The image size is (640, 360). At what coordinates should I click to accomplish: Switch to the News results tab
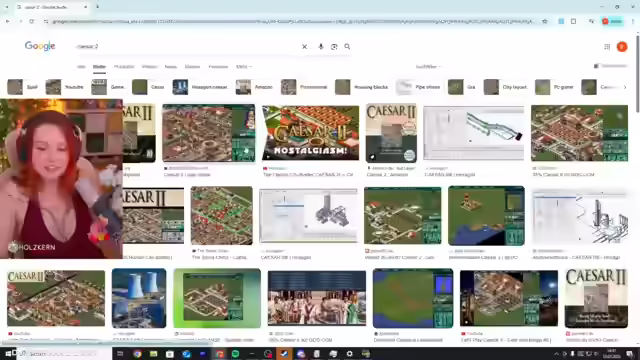point(171,67)
